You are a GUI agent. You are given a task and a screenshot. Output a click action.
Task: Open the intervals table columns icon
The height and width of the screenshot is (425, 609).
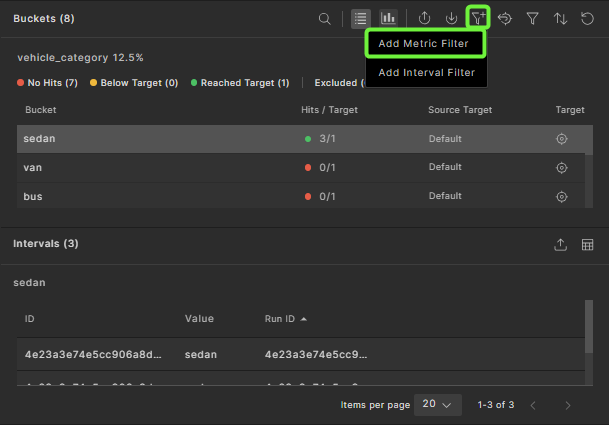[x=588, y=244]
